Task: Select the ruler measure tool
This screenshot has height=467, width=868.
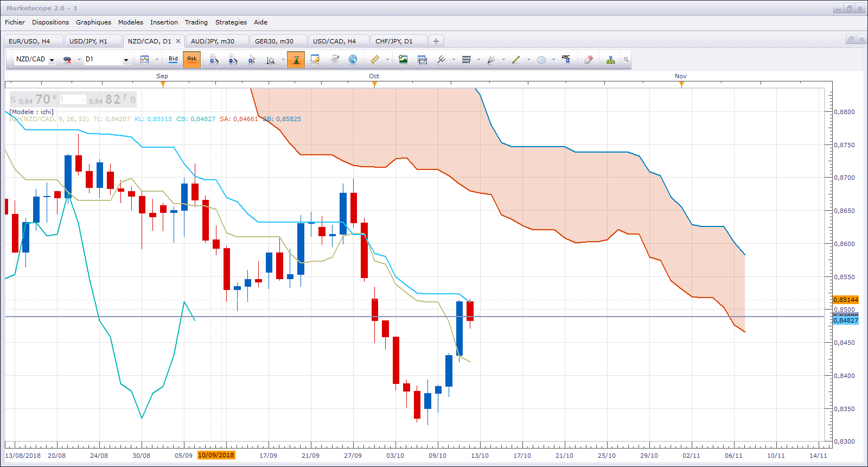Action: [x=375, y=60]
